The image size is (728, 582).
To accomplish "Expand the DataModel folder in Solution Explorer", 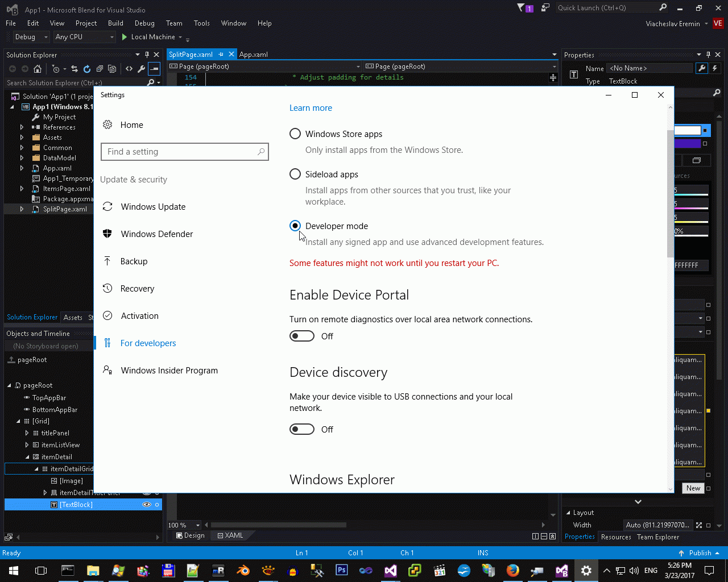I will (x=22, y=158).
